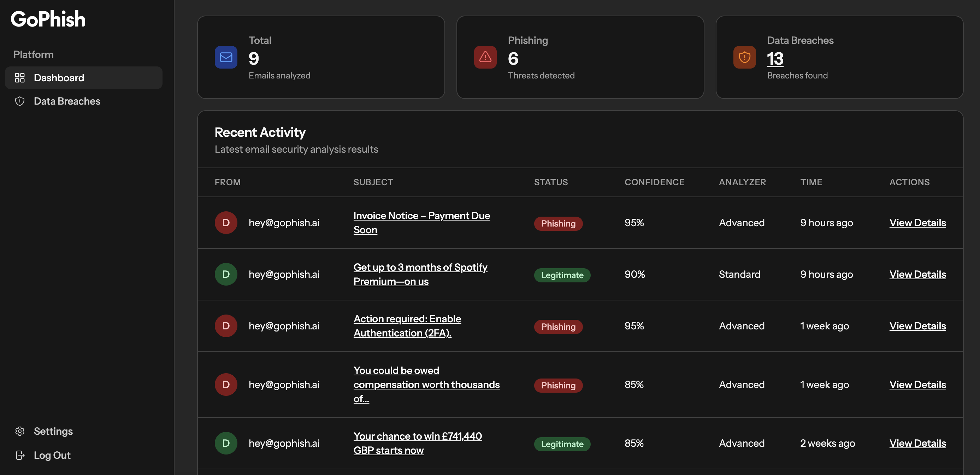The image size is (980, 475).
Task: Open the Spotify Premium email subject
Action: point(420,274)
